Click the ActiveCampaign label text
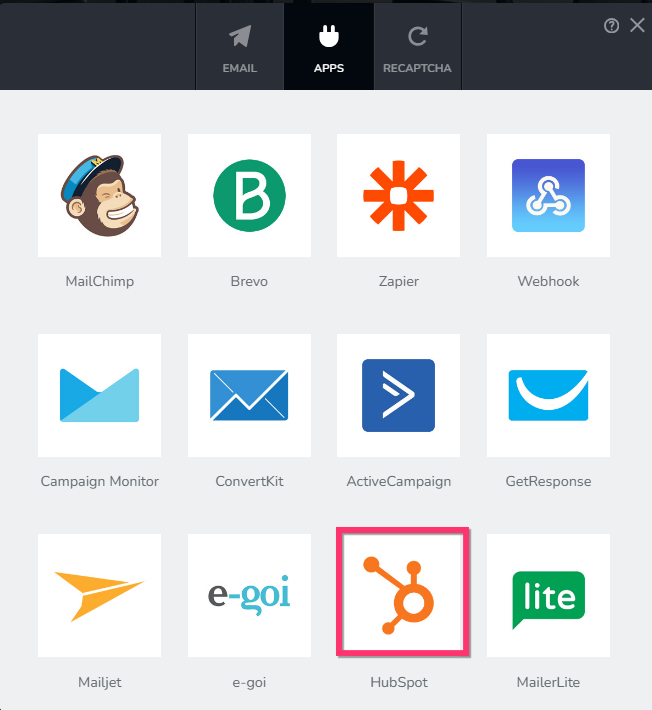 [398, 481]
